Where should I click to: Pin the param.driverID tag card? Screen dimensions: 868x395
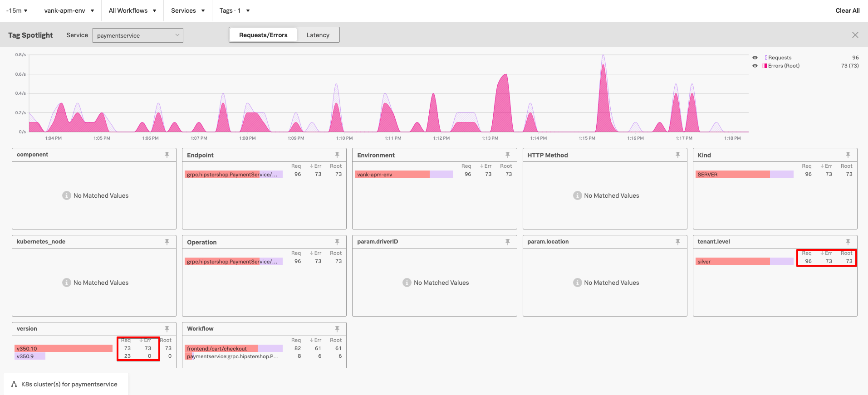[x=508, y=242]
